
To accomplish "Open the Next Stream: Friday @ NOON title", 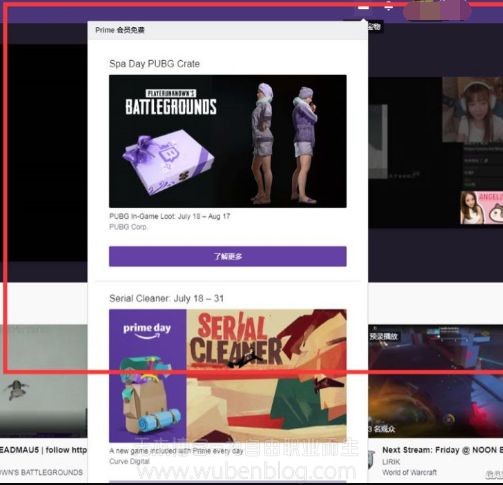I will point(442,450).
